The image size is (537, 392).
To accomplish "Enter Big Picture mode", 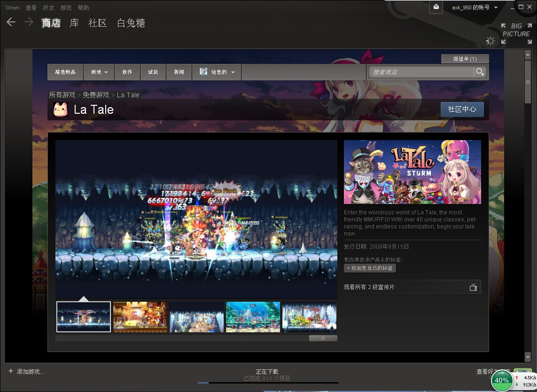I will point(516,33).
